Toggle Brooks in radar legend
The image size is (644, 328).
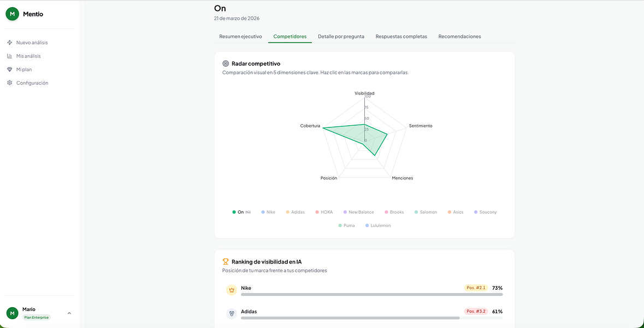[x=394, y=212]
